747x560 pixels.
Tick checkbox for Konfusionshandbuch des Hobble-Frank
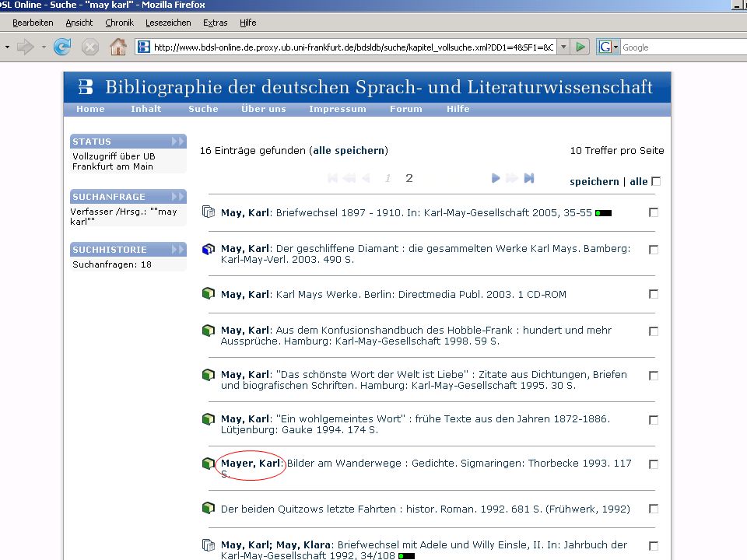click(654, 331)
